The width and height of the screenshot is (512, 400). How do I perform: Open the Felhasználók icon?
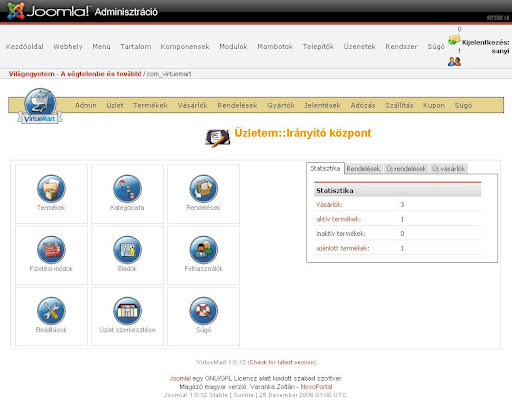pos(203,250)
